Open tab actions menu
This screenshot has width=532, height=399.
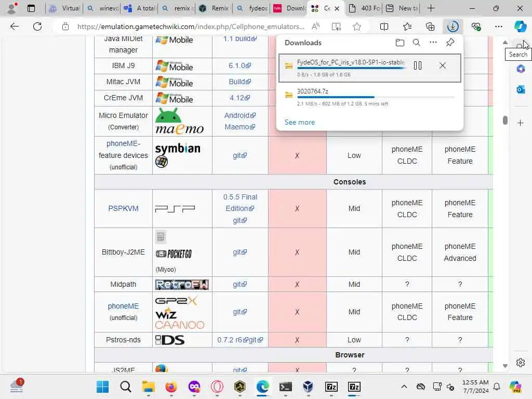[31, 8]
